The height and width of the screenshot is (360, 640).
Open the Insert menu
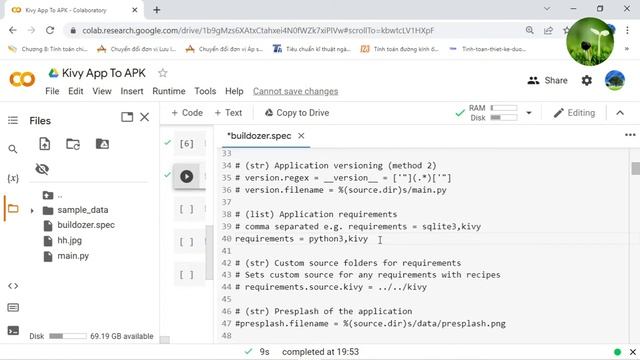[132, 91]
